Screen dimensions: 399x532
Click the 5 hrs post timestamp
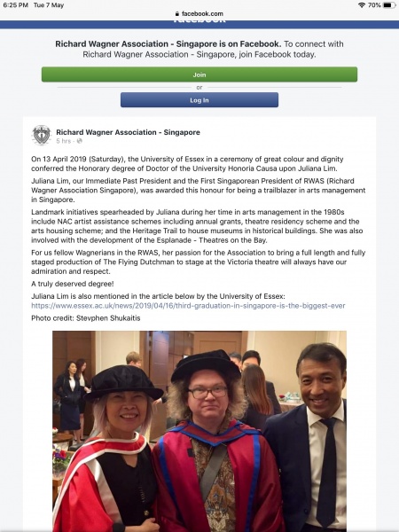64,141
